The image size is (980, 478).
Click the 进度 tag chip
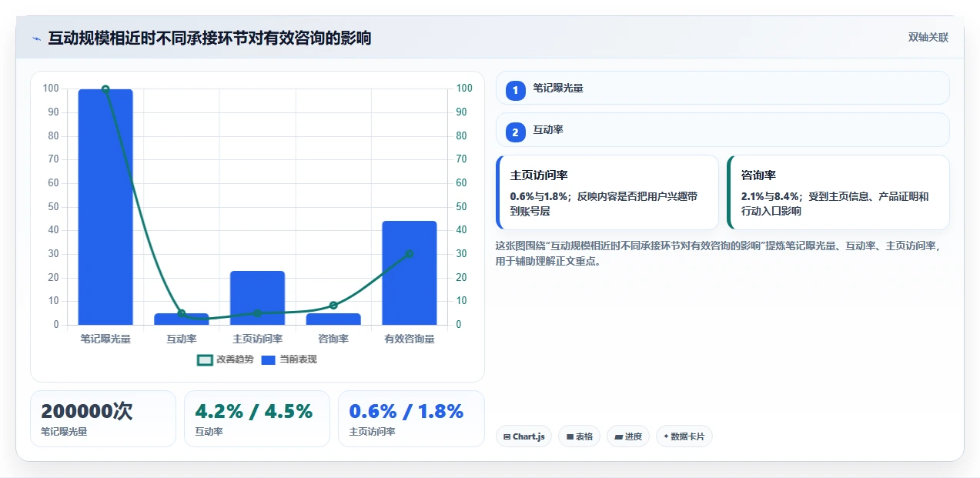coord(628,436)
